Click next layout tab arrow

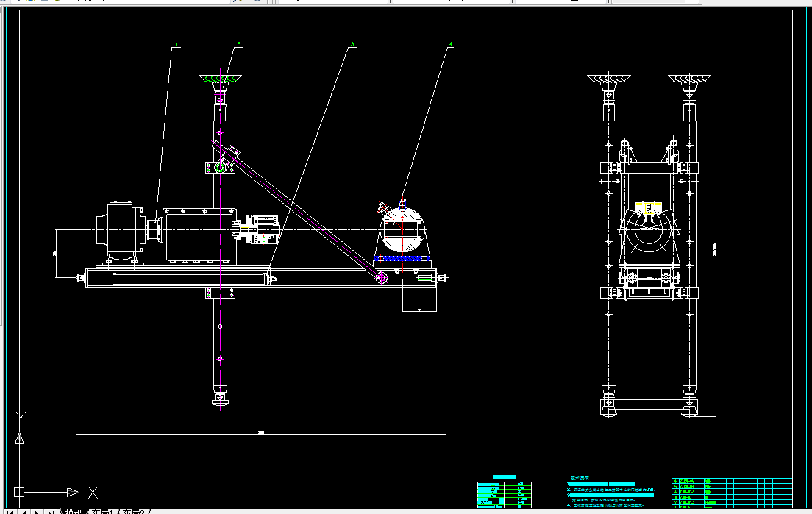[x=37, y=511]
